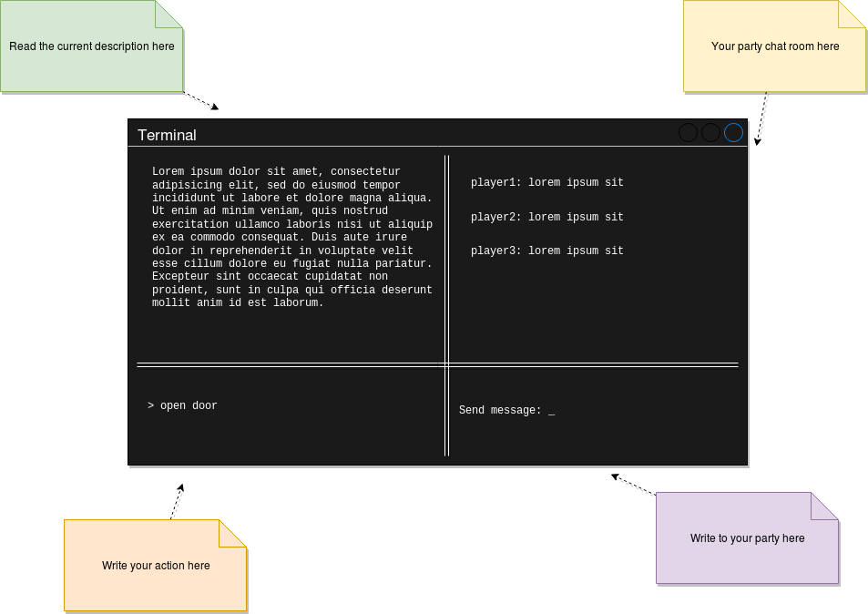Click the vertical double-line pane divider
The width and height of the screenshot is (868, 614).
(446, 305)
